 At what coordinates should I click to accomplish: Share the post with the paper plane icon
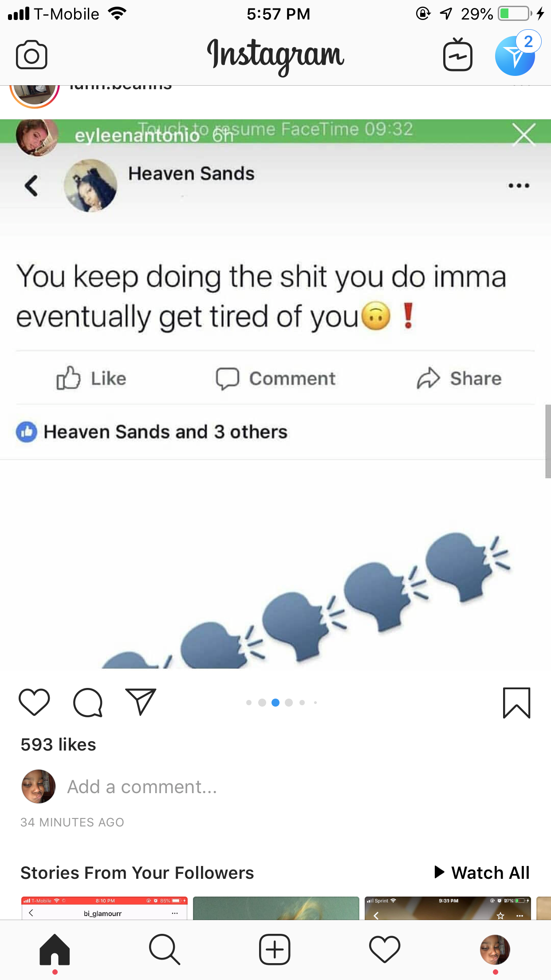pos(141,702)
